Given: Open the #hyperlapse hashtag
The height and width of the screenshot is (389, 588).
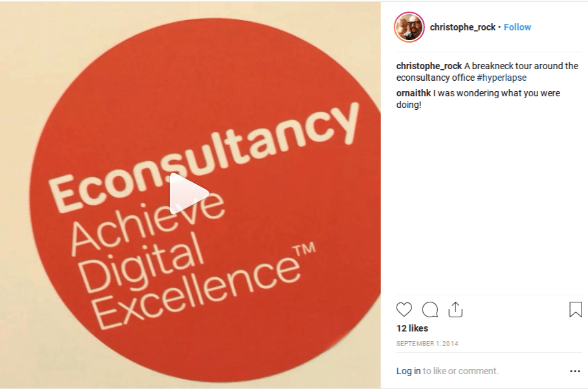Looking at the screenshot, I should (x=501, y=78).
